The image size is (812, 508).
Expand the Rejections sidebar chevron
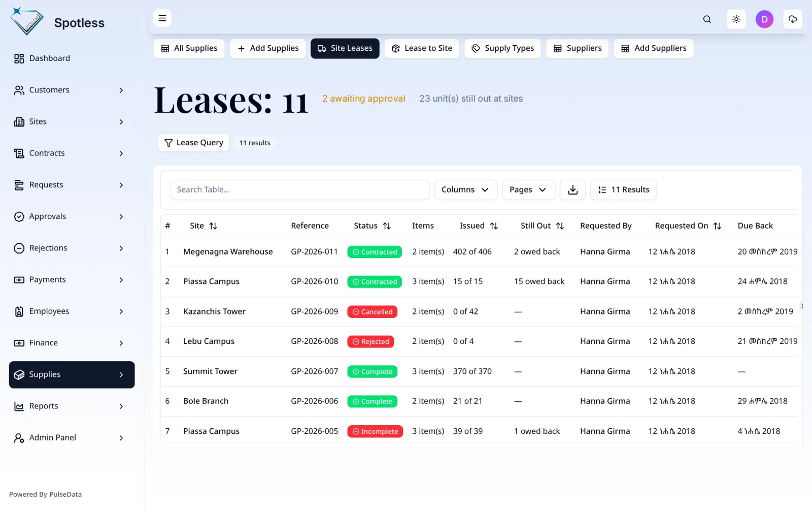(x=121, y=248)
